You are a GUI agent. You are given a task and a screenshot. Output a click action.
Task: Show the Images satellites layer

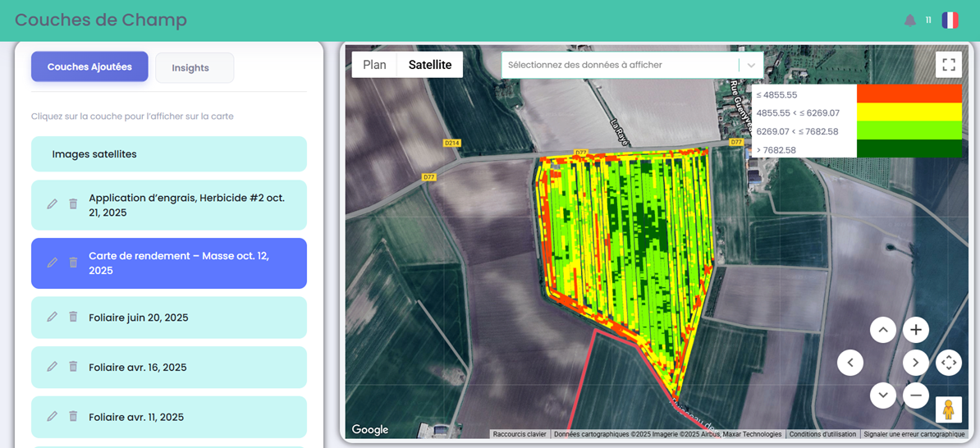pos(169,154)
